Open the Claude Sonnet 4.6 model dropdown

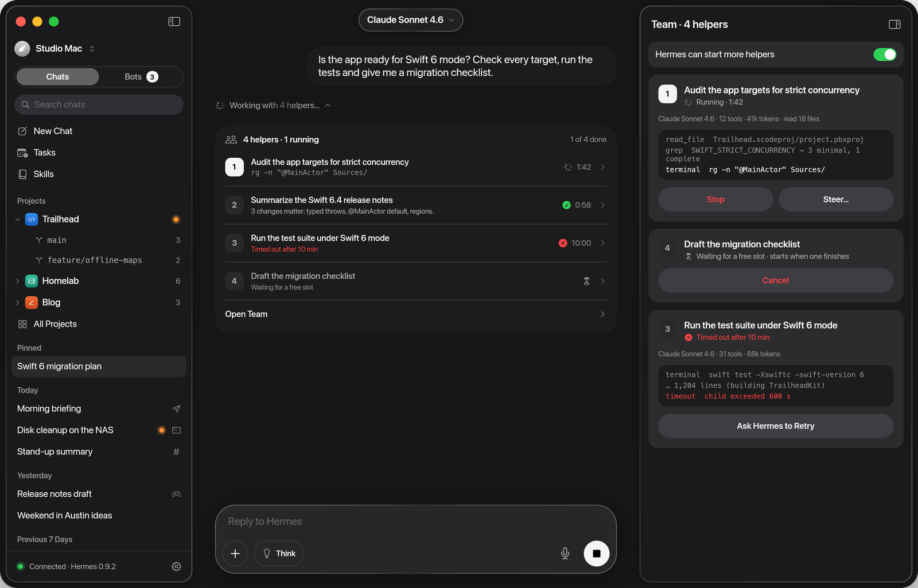pos(411,20)
